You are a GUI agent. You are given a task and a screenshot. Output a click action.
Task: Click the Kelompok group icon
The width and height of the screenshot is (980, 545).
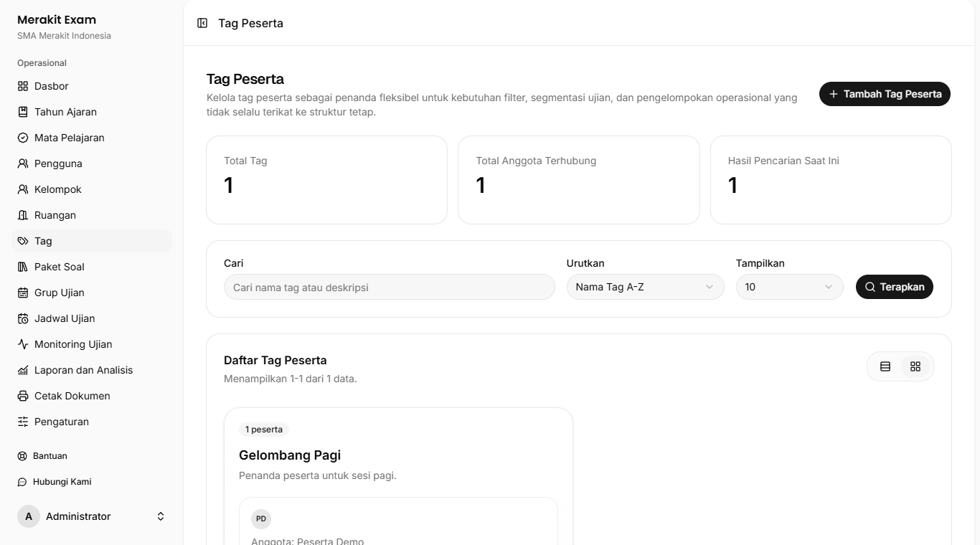click(x=23, y=189)
